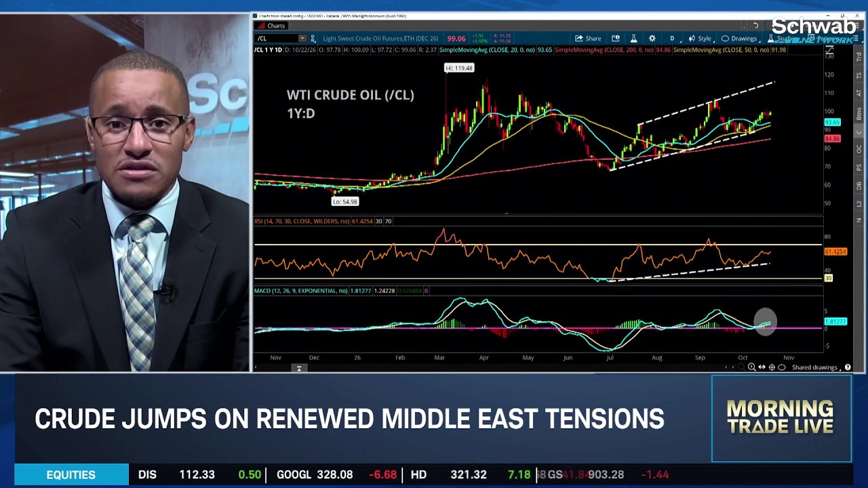Select the AT side tab
This screenshot has height=488, width=868.
coord(859,93)
